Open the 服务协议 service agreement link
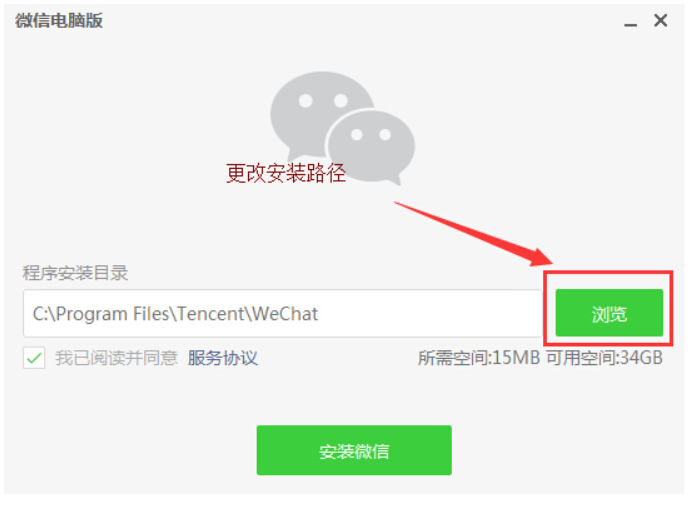Viewport: 700px width, 509px height. click(x=223, y=358)
